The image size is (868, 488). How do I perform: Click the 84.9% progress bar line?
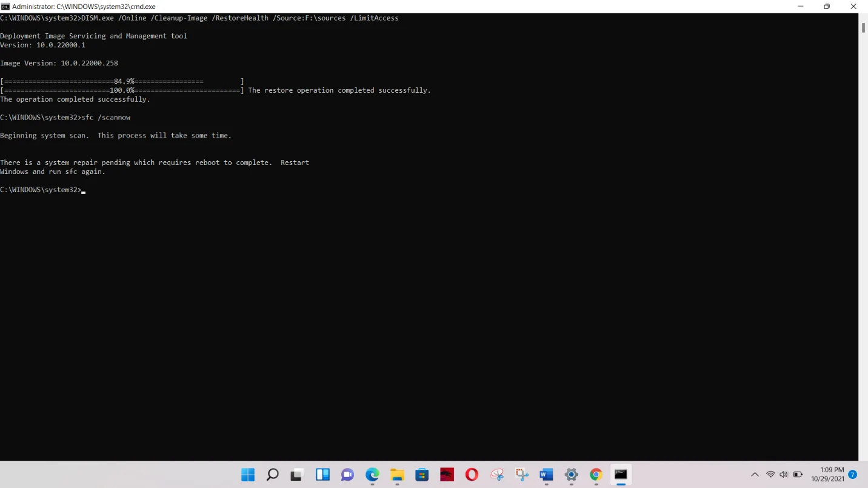pyautogui.click(x=122, y=81)
